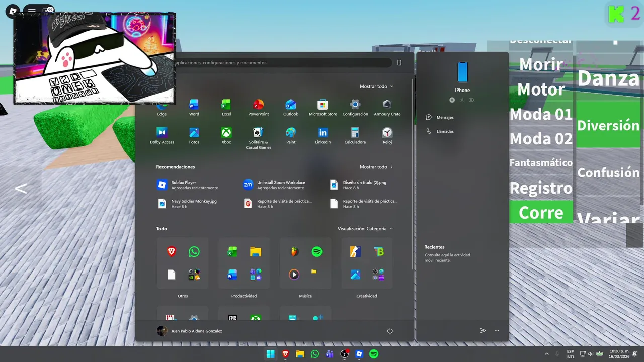Viewport: 644px width, 362px height.
Task: Click the iPhone disconnected status icon
Action: click(x=452, y=100)
